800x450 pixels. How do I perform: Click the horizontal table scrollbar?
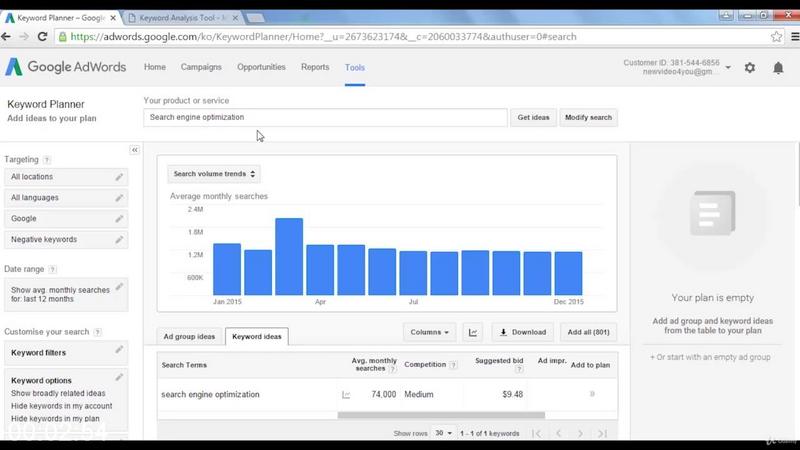click(441, 415)
